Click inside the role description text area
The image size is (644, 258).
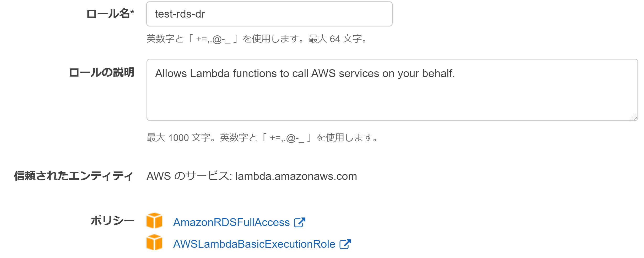392,90
